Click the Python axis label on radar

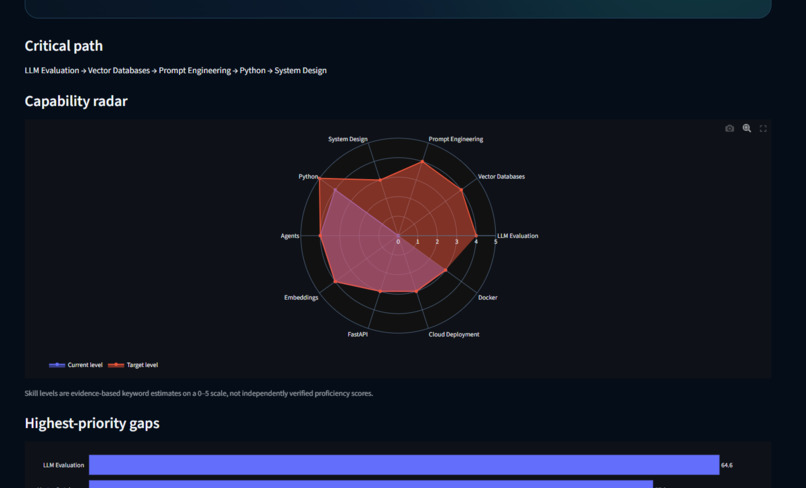[308, 176]
